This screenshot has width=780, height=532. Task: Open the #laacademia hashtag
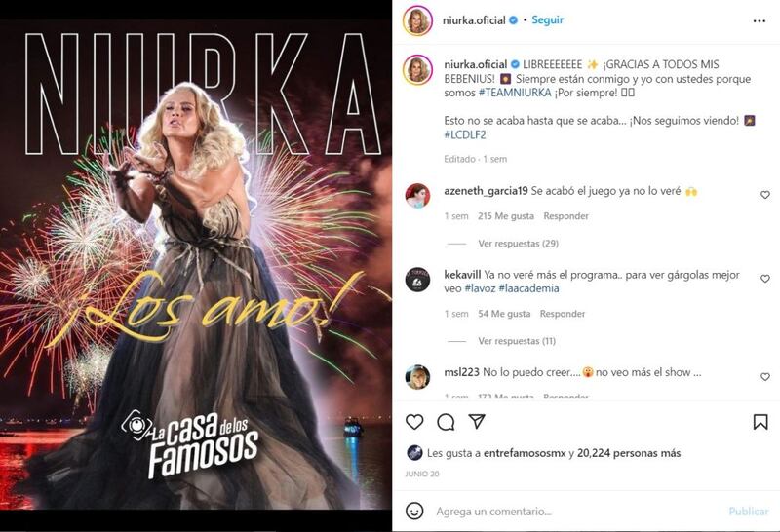528,288
